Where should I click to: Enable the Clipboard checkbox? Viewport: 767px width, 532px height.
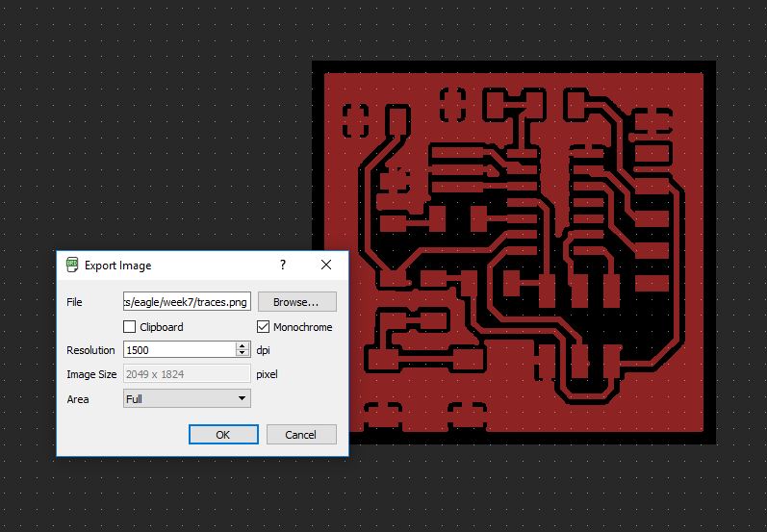coord(129,327)
